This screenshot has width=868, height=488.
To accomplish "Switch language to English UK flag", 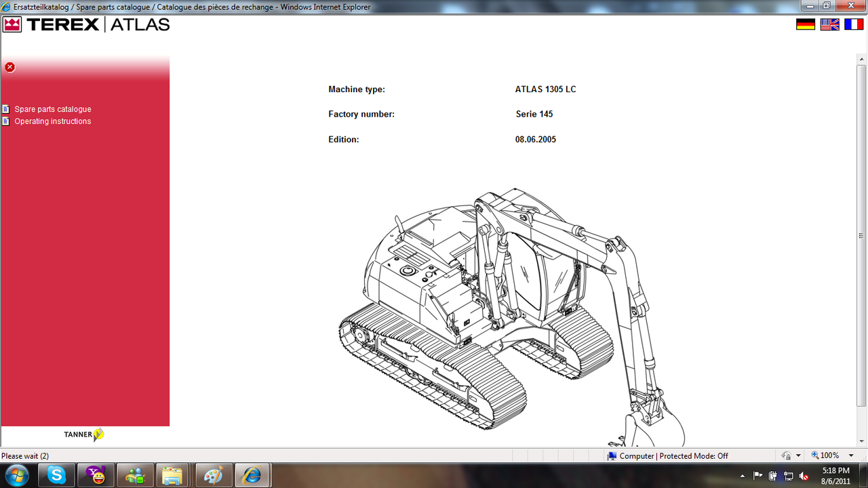I will coord(829,24).
